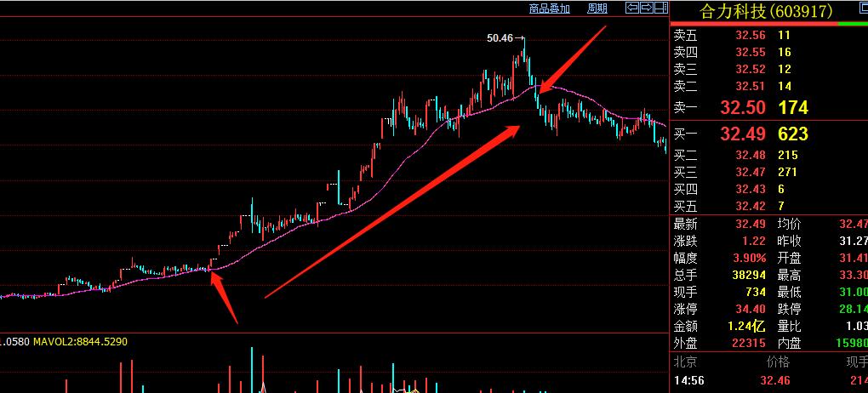Image resolution: width=868 pixels, height=393 pixels.
Task: Select the 卖三 price 32.52
Action: pyautogui.click(x=750, y=69)
